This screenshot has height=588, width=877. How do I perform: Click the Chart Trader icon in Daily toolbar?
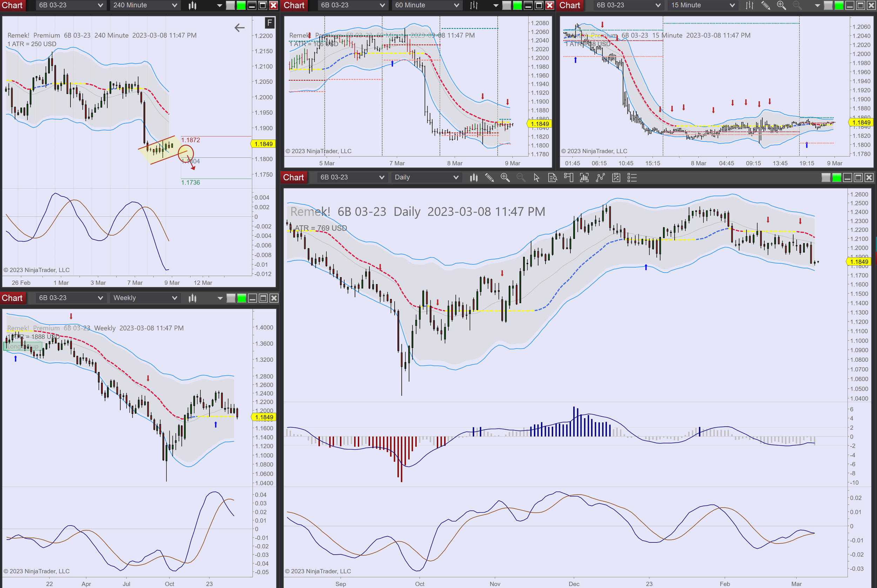[x=568, y=178]
